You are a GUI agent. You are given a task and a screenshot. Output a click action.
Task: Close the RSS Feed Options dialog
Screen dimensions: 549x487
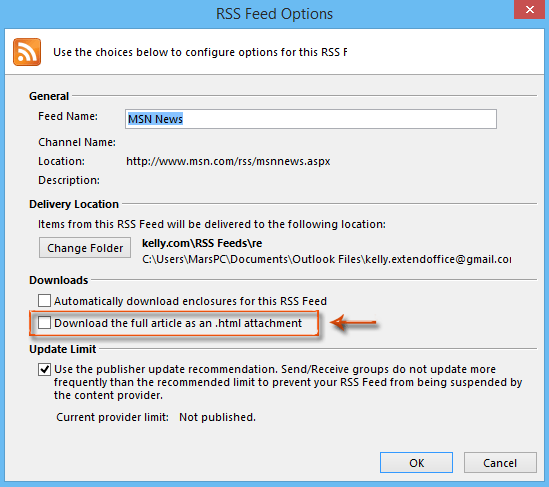530,9
